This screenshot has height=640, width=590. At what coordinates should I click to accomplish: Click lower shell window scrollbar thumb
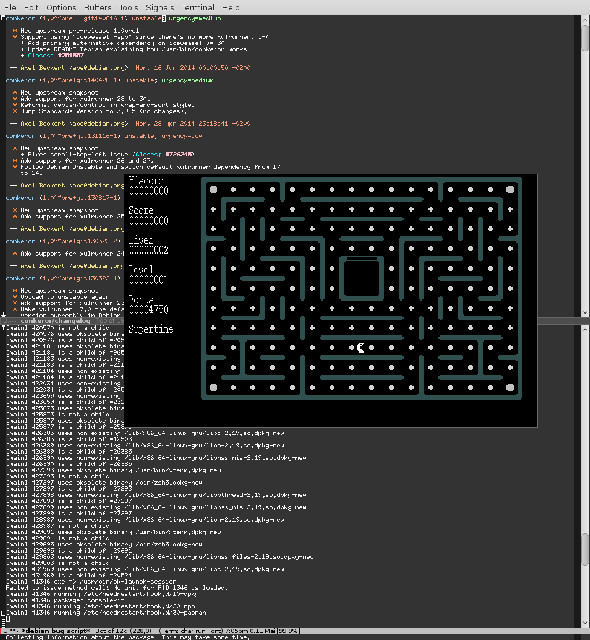(x=585, y=549)
